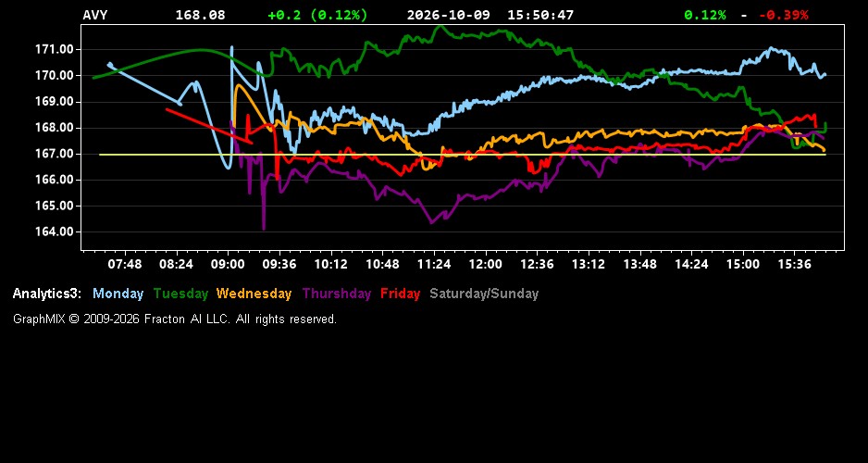Click the 09:00 time axis label
The height and width of the screenshot is (463, 868).
click(x=228, y=264)
